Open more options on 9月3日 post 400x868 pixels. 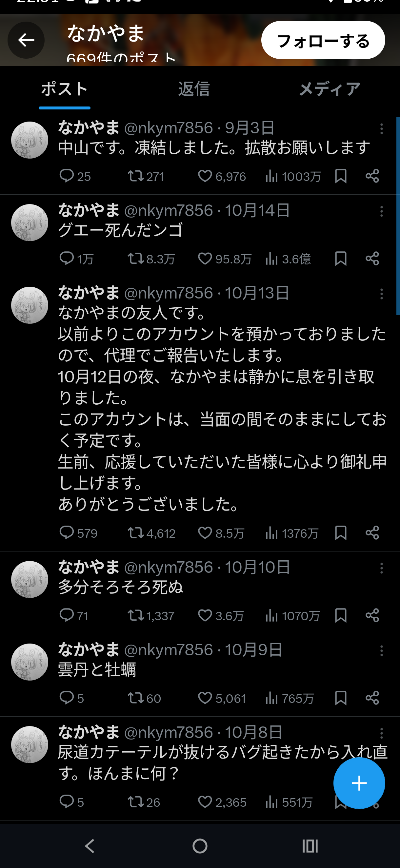pyautogui.click(x=381, y=129)
